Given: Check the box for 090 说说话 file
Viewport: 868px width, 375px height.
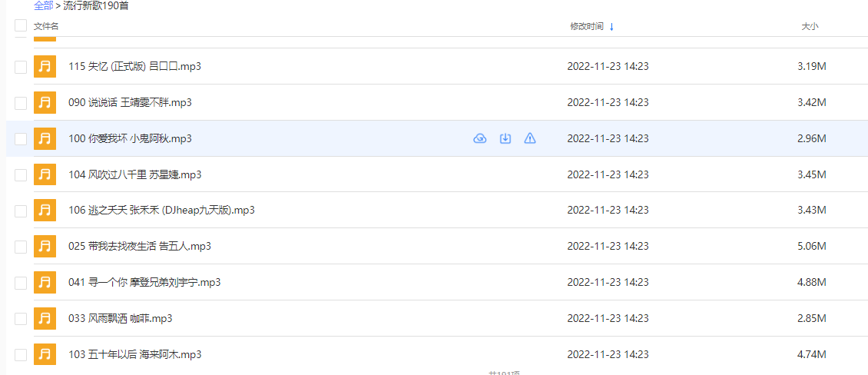Looking at the screenshot, I should pos(21,103).
